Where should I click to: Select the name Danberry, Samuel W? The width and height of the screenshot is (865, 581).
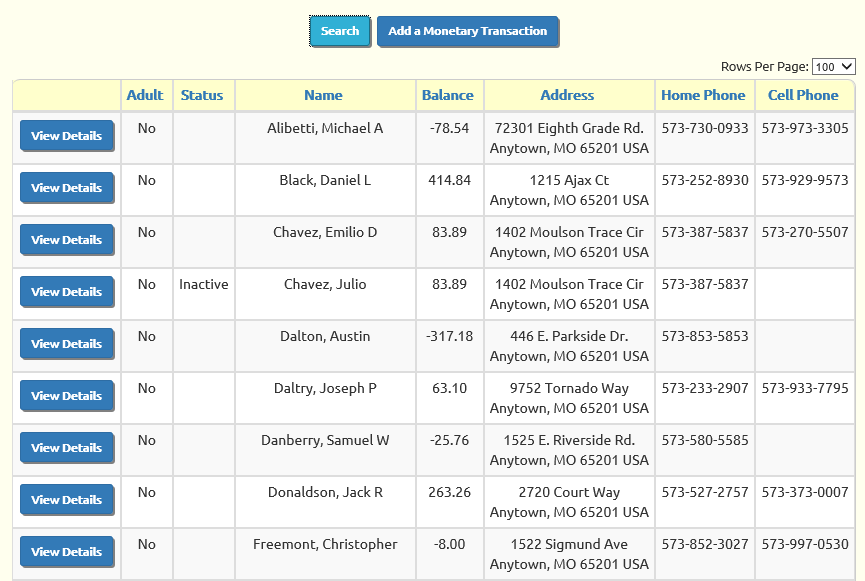(325, 440)
